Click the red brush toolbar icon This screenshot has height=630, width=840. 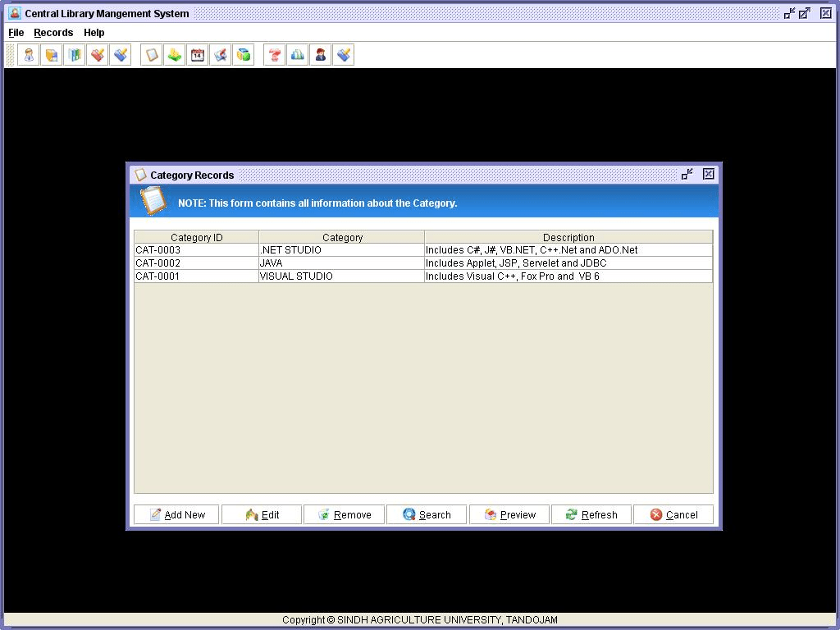(98, 55)
